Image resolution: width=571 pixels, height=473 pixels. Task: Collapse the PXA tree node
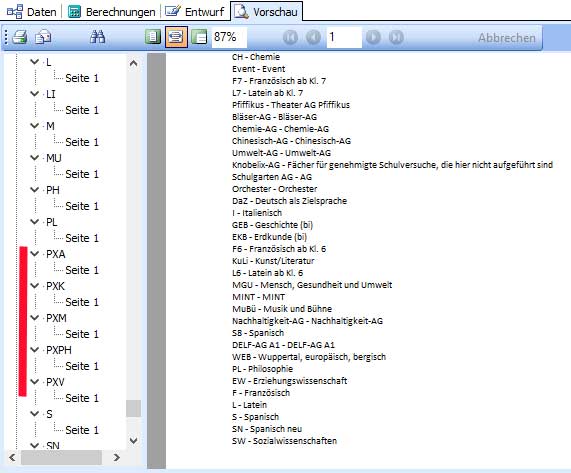(35, 254)
